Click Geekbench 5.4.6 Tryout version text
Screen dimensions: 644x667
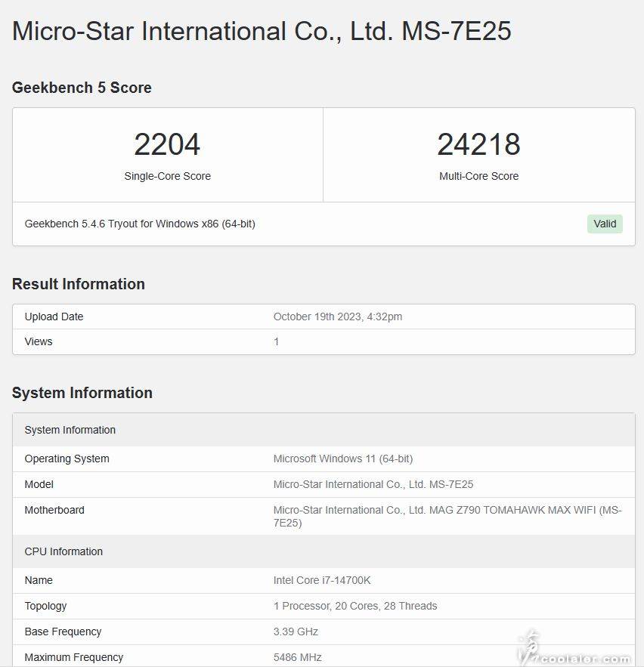(140, 224)
